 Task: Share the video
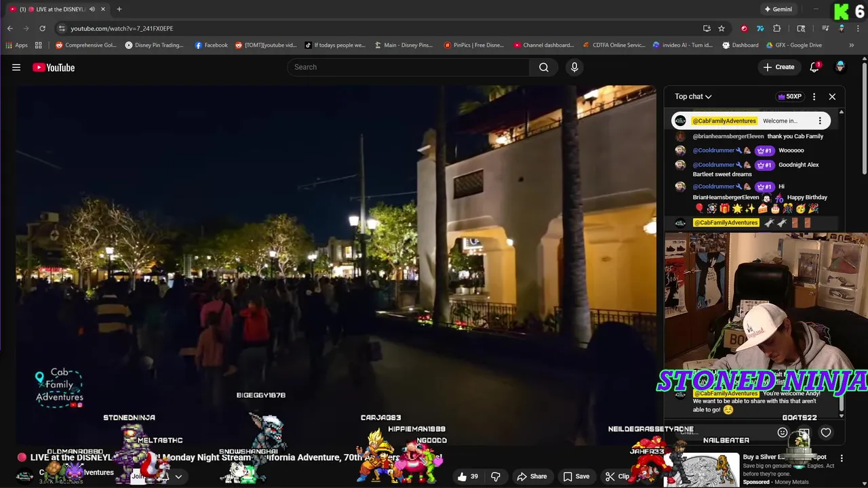531,476
